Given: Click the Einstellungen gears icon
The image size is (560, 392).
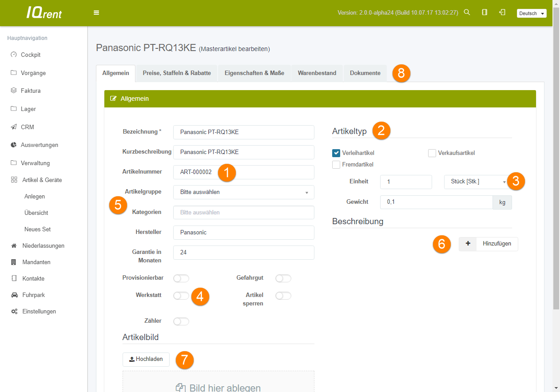Looking at the screenshot, I should 14,311.
